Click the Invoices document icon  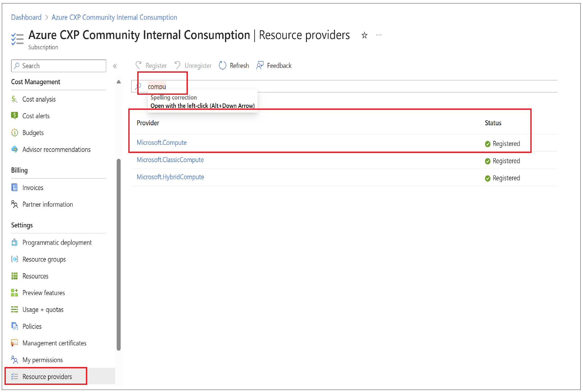pos(14,187)
